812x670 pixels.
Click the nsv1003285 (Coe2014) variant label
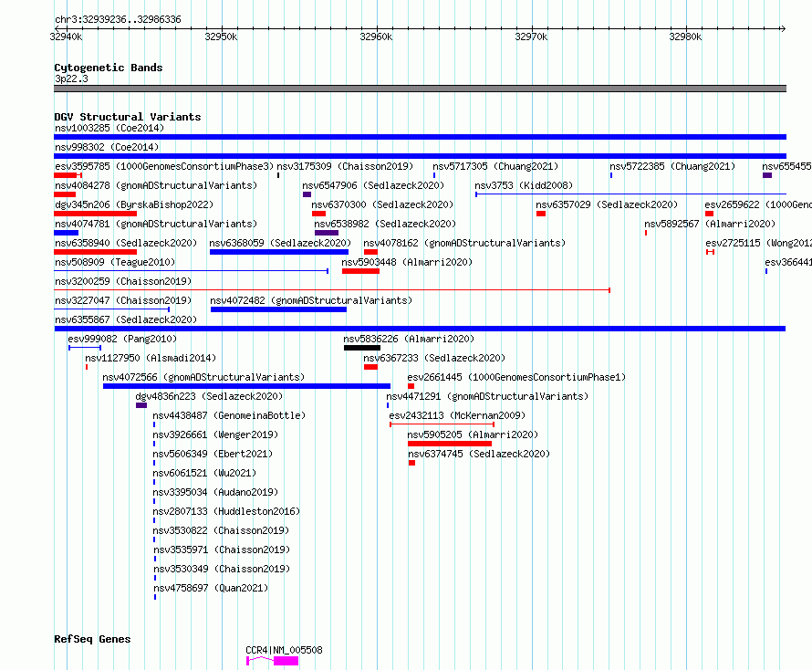(109, 128)
